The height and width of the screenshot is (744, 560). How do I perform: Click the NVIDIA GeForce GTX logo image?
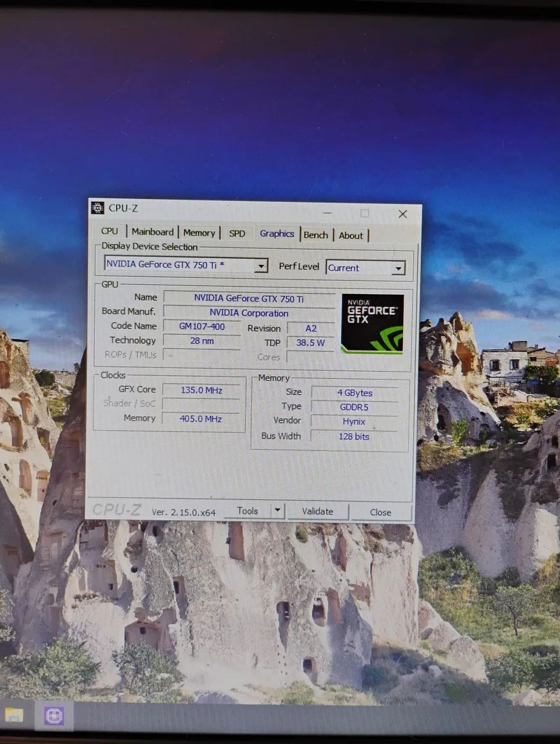372,324
